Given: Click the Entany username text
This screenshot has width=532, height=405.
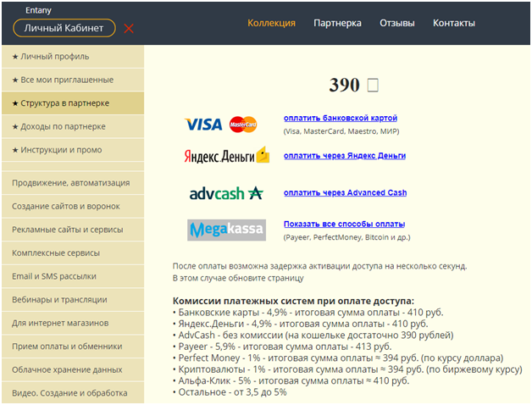Looking at the screenshot, I should pos(38,10).
